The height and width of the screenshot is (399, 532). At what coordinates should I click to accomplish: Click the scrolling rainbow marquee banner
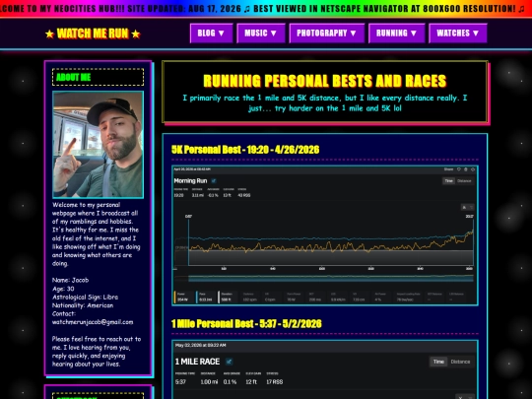(x=266, y=9)
